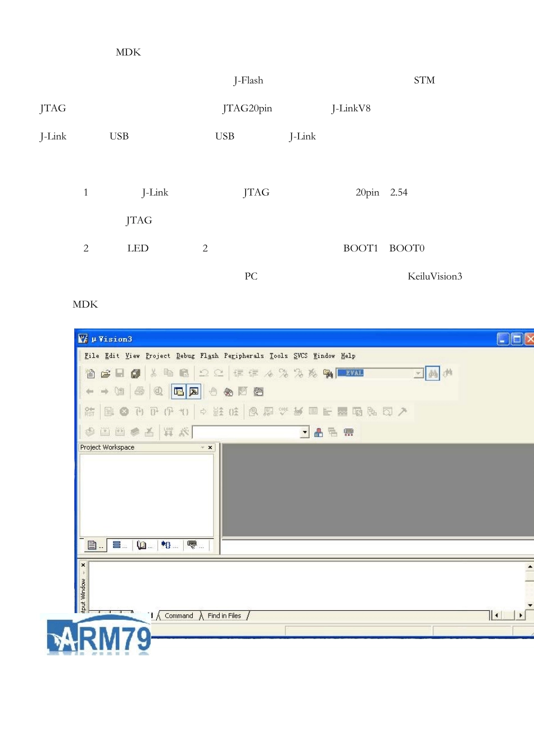Click the Print icon
This screenshot has width=534, height=756.
(x=139, y=391)
